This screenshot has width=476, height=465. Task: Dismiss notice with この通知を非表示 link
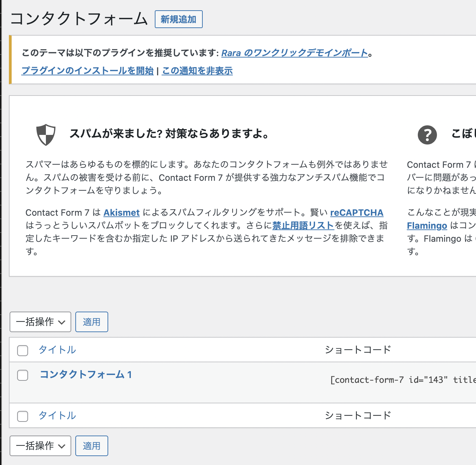(x=197, y=71)
